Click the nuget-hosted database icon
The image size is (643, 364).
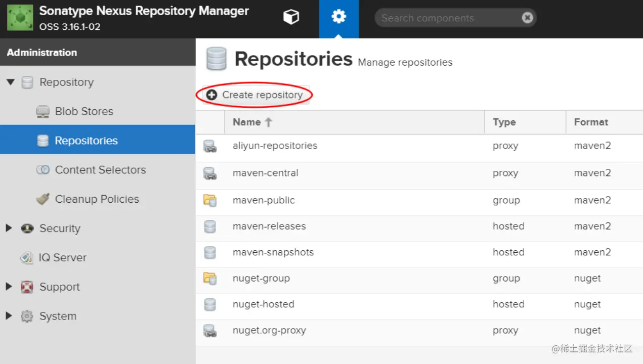point(209,304)
